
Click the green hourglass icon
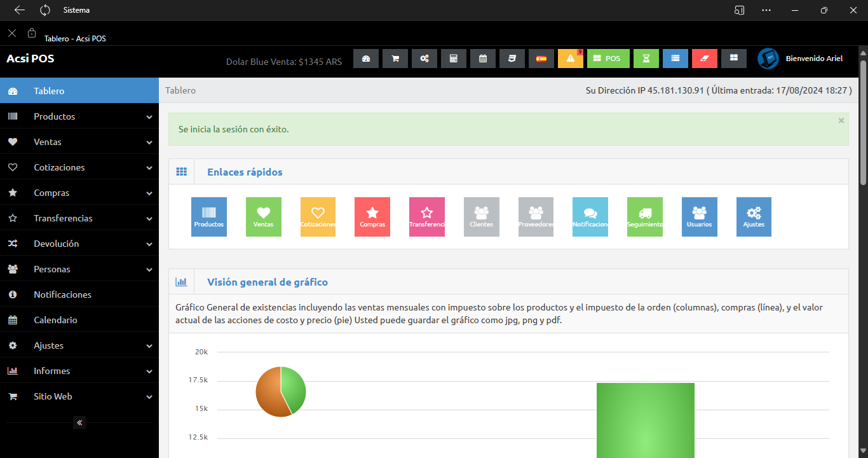646,59
